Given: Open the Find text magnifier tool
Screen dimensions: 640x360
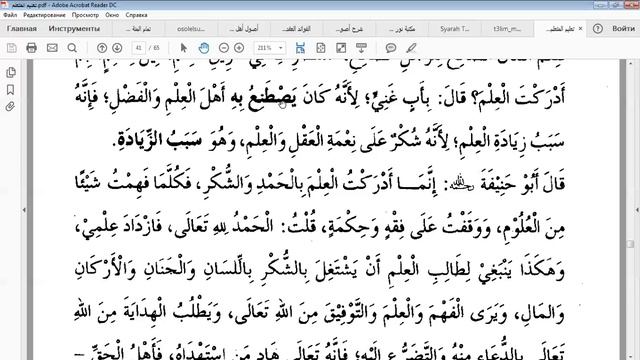Looking at the screenshot, I should pyautogui.click(x=72, y=48).
